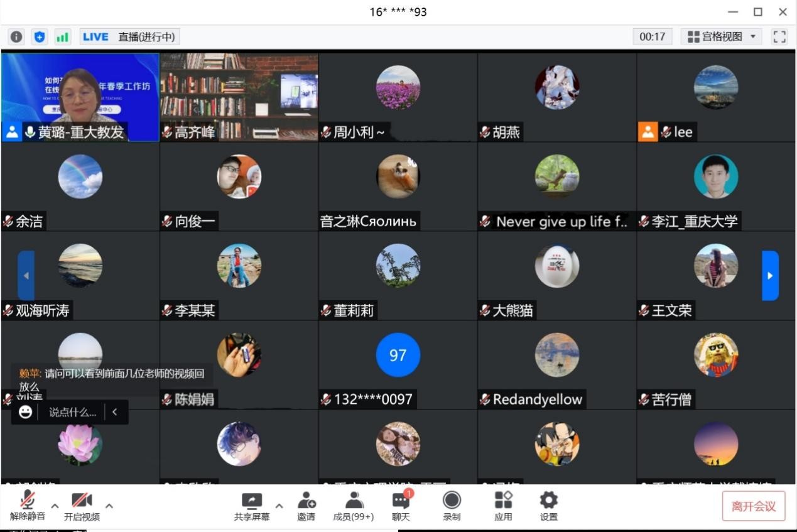Viewport: 797px width, 532px height.
Task: Leave the meeting (离开会议)
Action: 753,506
